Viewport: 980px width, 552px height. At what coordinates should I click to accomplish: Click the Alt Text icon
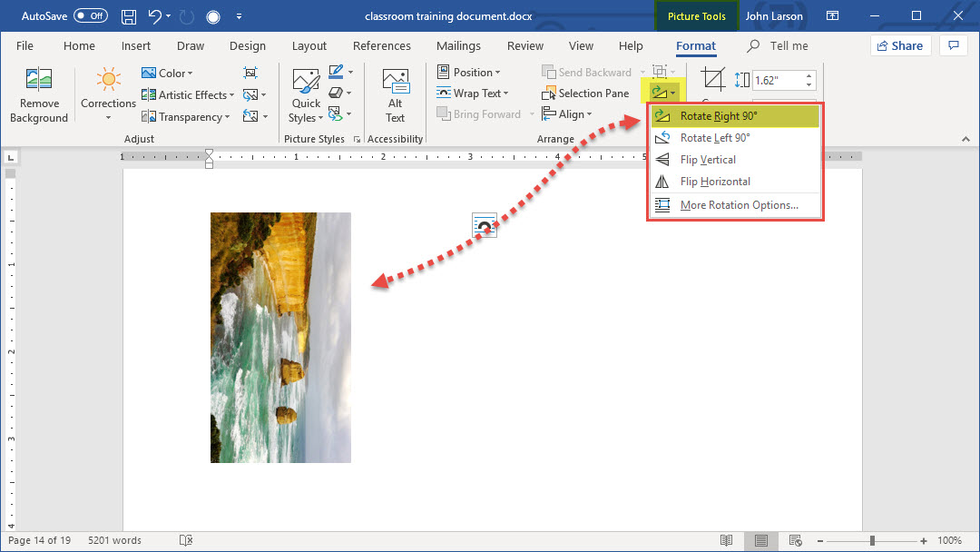395,83
